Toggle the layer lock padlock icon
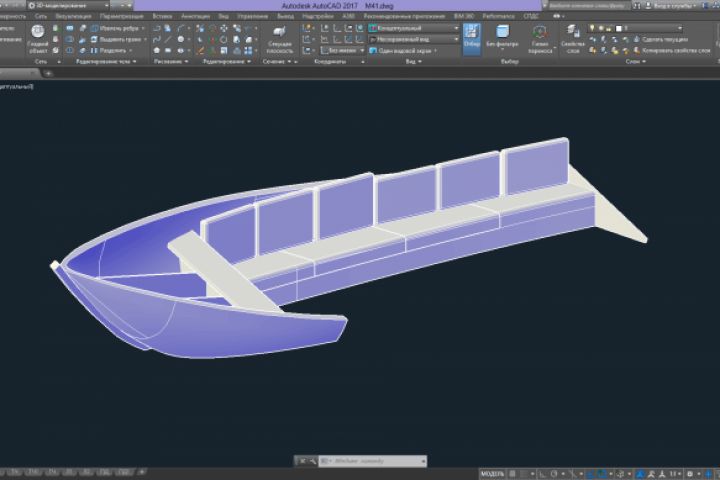Screen dimensions: 720x480 [609, 28]
